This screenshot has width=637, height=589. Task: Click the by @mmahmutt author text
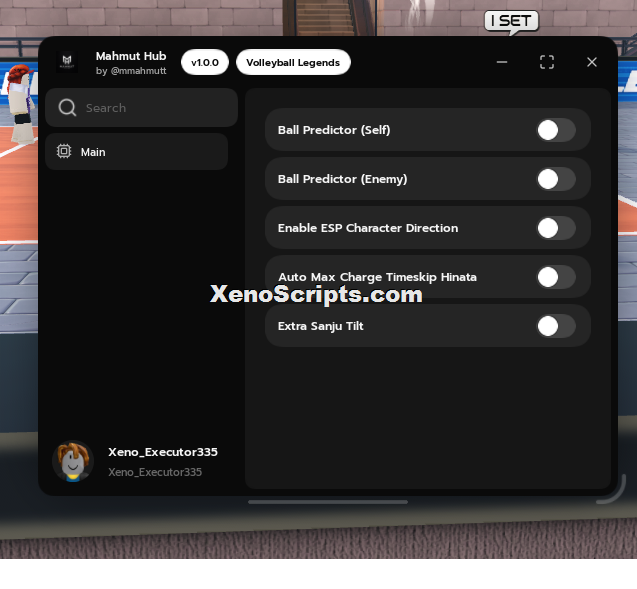131,71
